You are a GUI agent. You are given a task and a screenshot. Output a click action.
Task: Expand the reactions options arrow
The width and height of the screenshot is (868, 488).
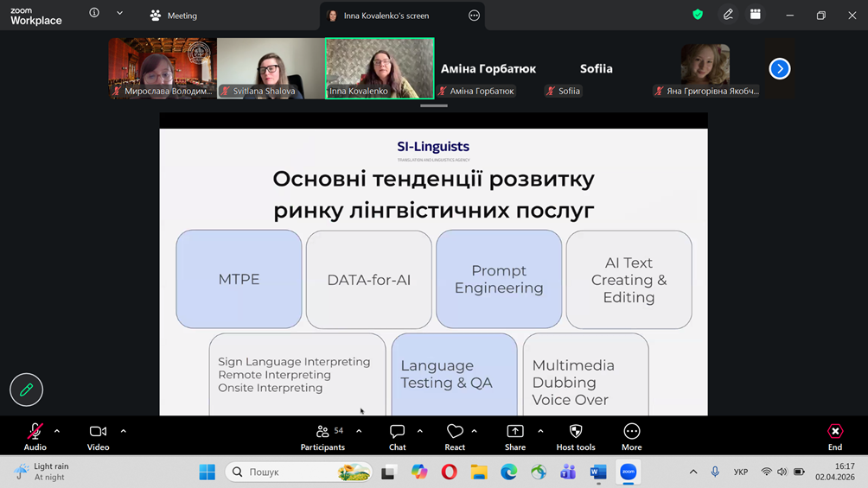475,431
